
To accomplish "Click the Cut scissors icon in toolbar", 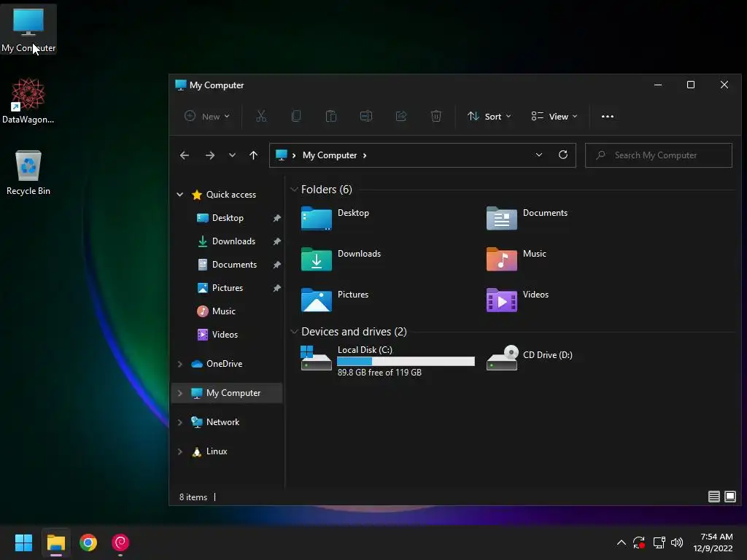I will [x=261, y=116].
